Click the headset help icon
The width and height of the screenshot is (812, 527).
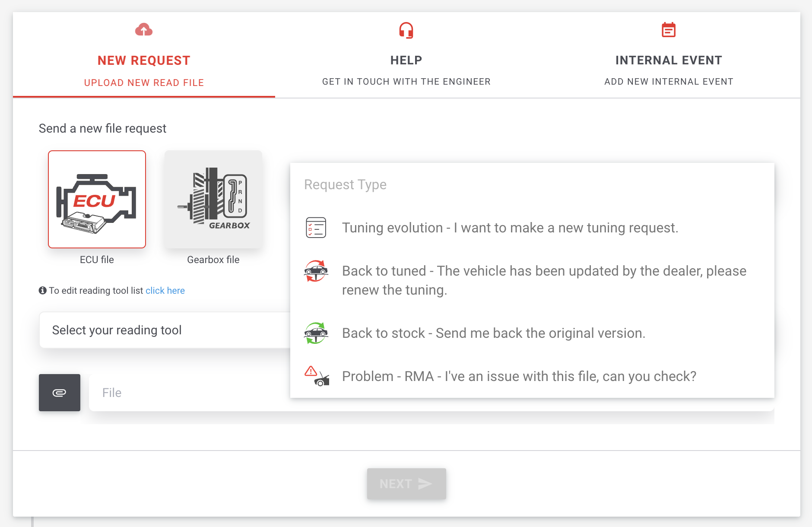pyautogui.click(x=406, y=30)
